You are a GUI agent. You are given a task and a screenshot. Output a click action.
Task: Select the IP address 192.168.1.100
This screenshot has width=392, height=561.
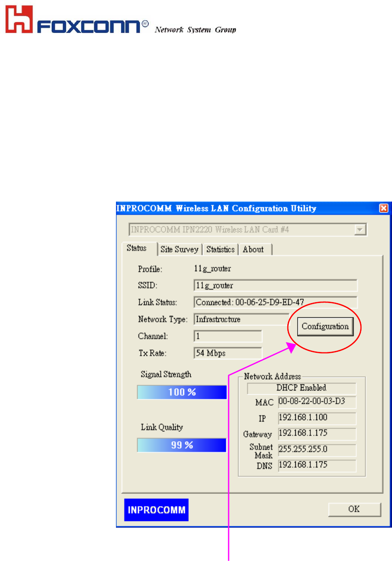click(317, 418)
